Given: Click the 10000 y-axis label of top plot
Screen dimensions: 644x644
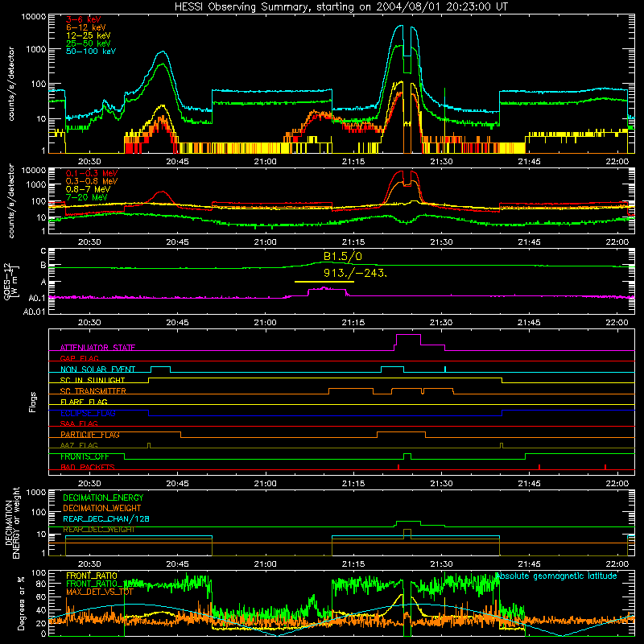Looking at the screenshot, I should 34,17.
